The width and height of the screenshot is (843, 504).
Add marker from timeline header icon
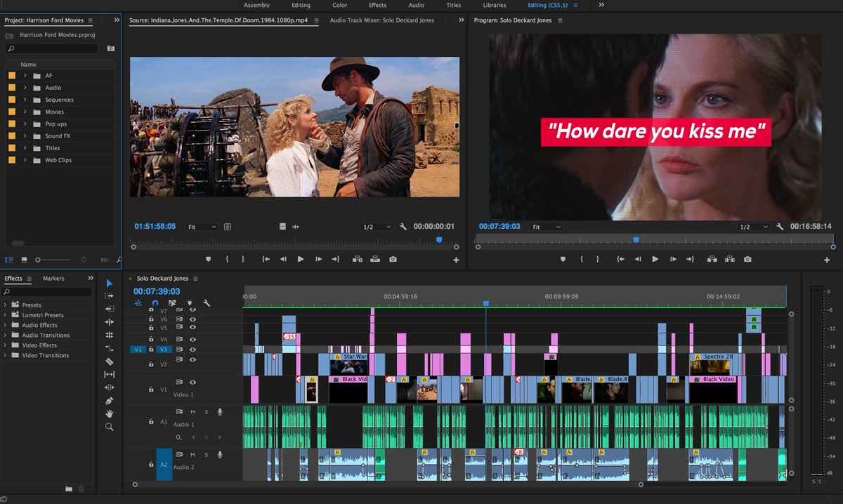190,303
